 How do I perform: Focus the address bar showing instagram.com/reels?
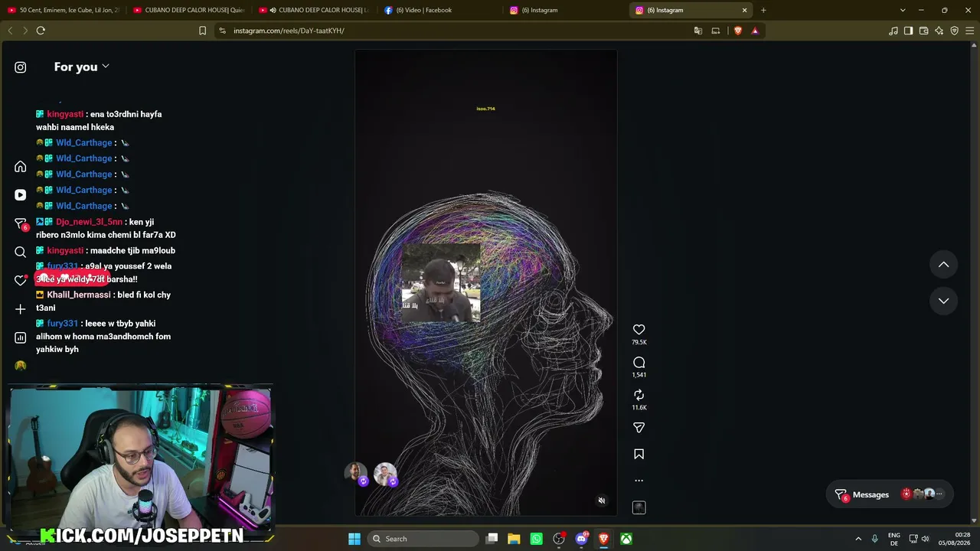pos(452,31)
